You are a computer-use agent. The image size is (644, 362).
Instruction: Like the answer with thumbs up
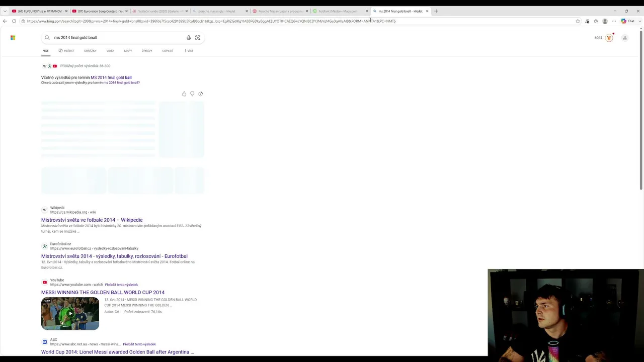click(x=184, y=94)
